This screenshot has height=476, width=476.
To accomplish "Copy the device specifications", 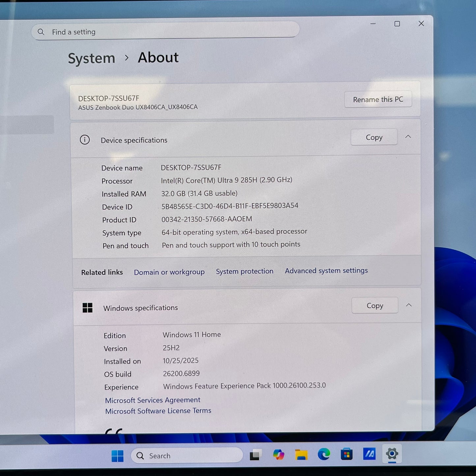I will (374, 137).
